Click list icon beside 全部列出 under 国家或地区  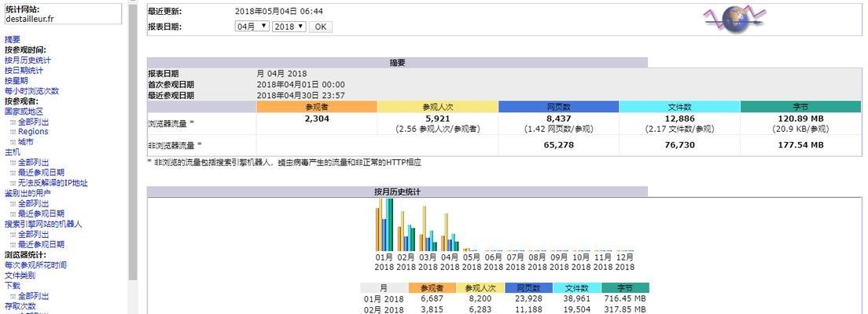[x=13, y=122]
